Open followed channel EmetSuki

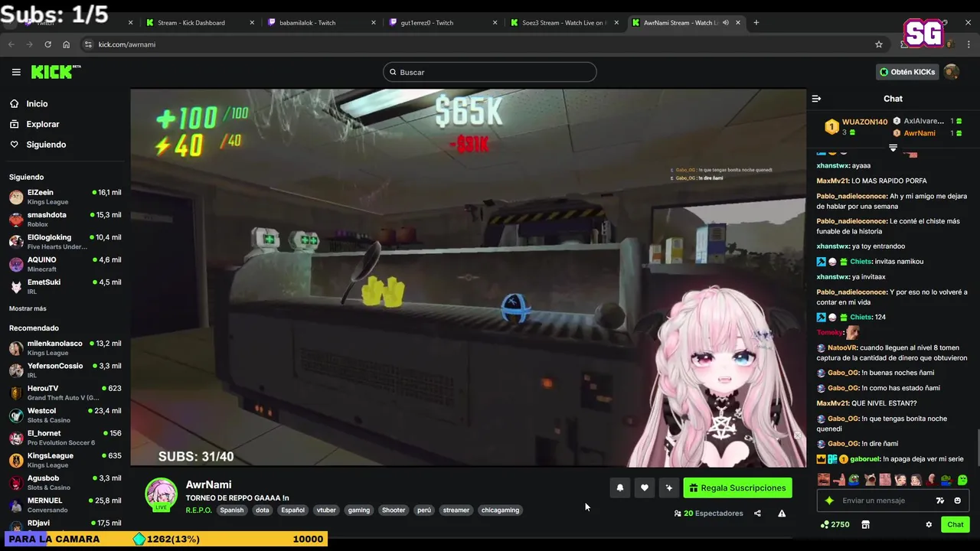pyautogui.click(x=65, y=286)
